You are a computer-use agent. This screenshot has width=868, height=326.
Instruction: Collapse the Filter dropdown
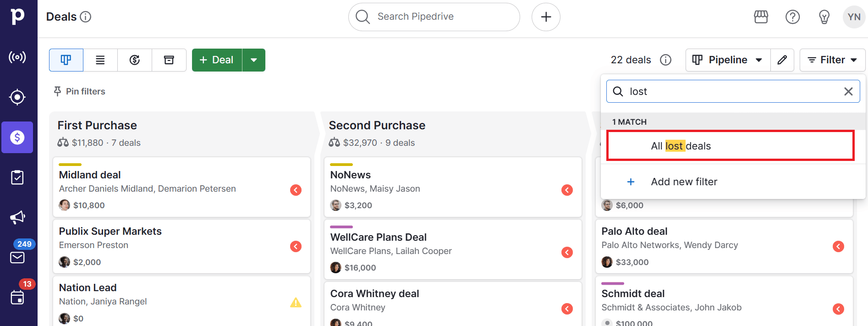coord(832,60)
